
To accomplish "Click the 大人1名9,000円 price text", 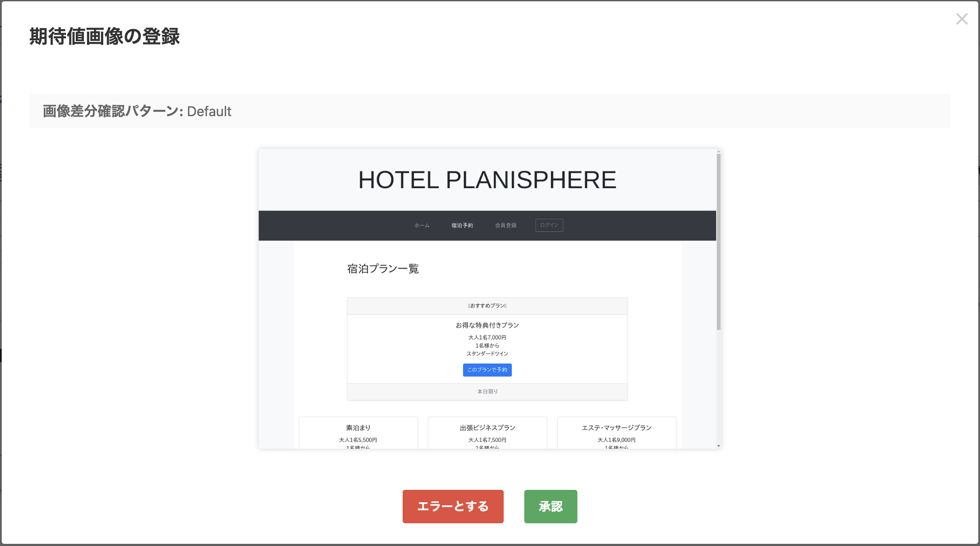I will pyautogui.click(x=616, y=440).
